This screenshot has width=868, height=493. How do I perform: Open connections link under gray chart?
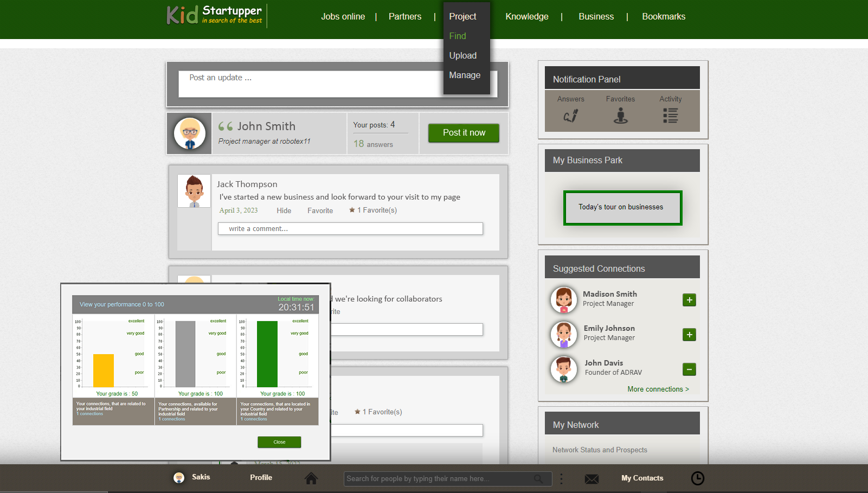[x=171, y=419]
